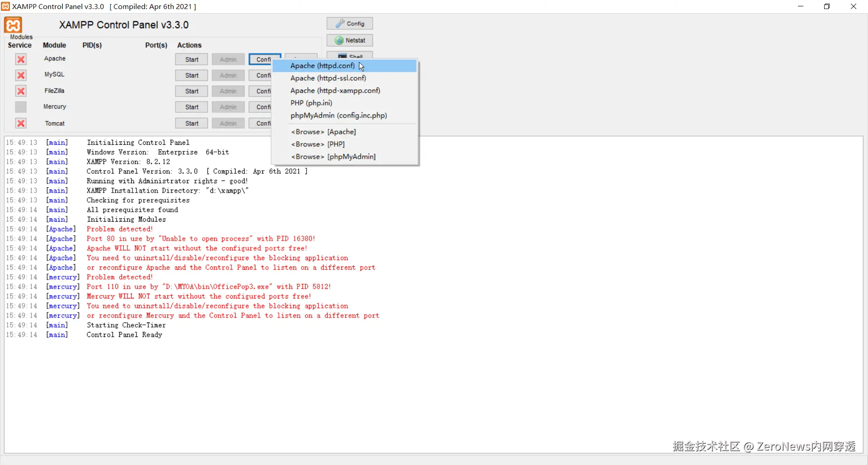This screenshot has width=868, height=465.
Task: Click the XAMPP title bar icon
Action: pyautogui.click(x=5, y=6)
